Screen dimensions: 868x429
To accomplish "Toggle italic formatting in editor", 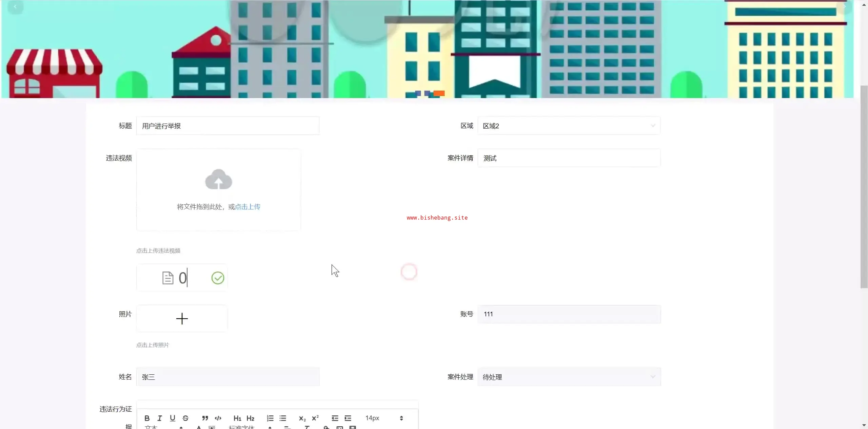I will (160, 418).
